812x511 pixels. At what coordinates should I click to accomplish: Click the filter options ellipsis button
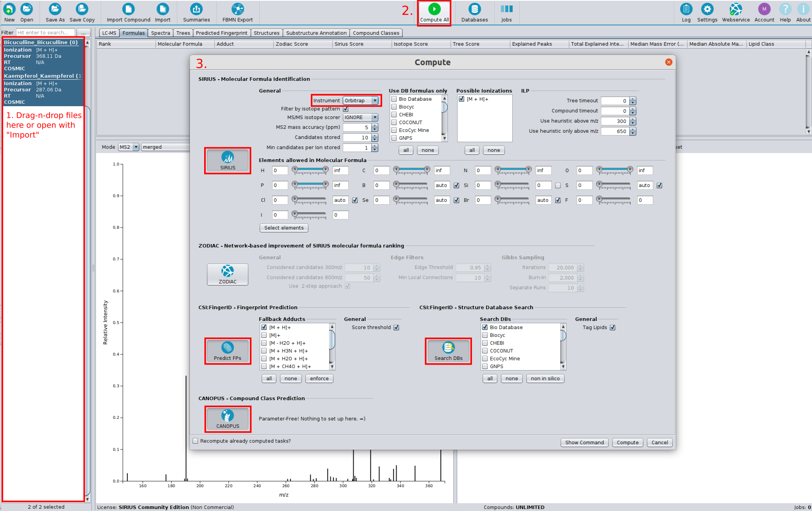tap(83, 33)
